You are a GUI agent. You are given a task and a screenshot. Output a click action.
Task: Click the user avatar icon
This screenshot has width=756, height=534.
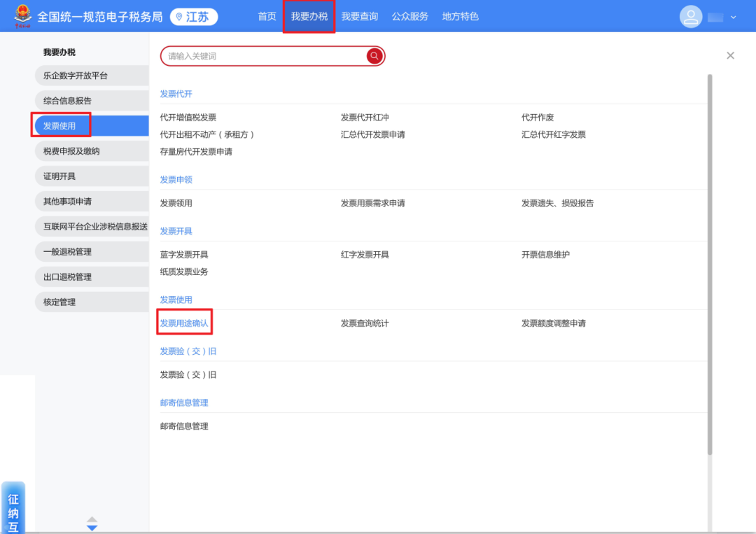pyautogui.click(x=690, y=17)
